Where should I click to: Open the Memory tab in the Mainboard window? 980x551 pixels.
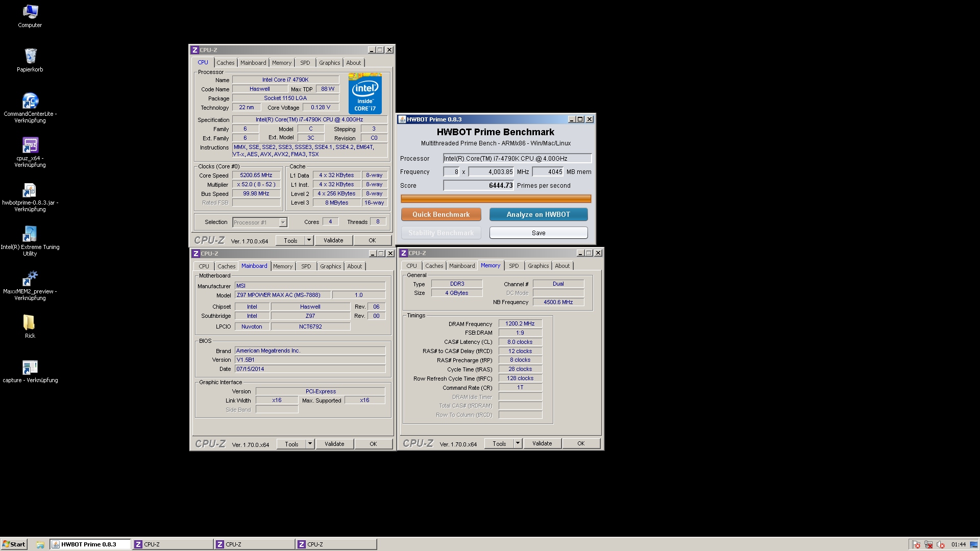point(283,266)
